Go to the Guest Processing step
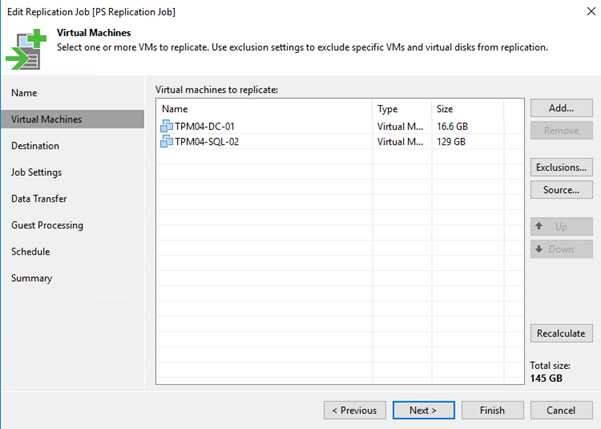Image resolution: width=601 pixels, height=429 pixels. coord(47,225)
